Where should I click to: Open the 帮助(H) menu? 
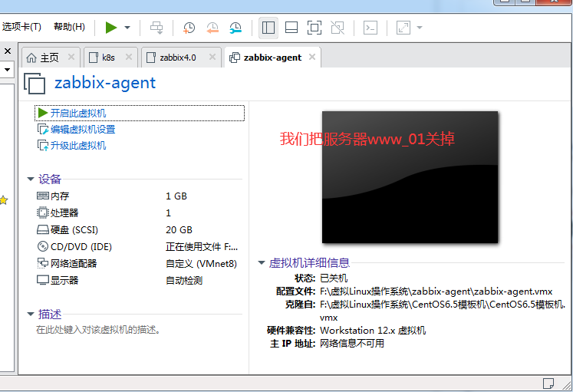pos(69,27)
